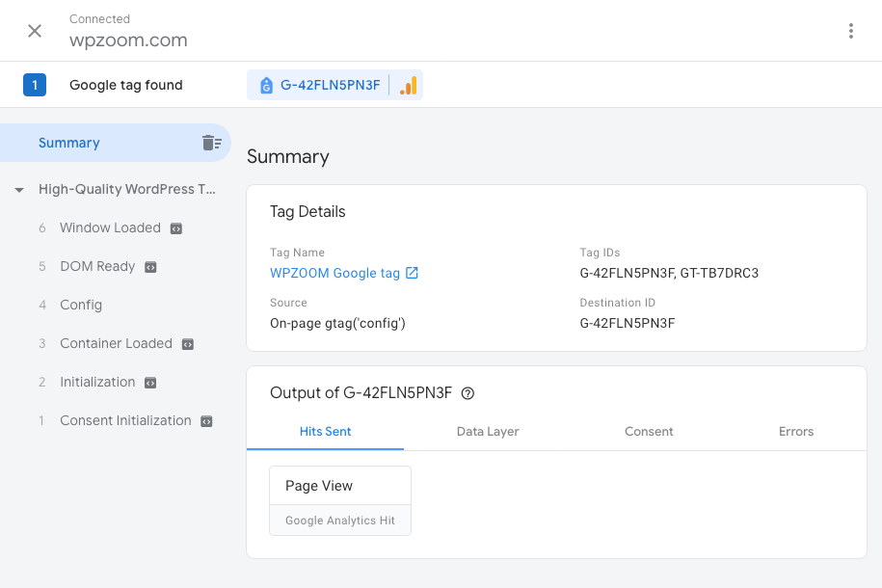Close the Tag Assistant debug panel
882x588 pixels.
tap(35, 31)
